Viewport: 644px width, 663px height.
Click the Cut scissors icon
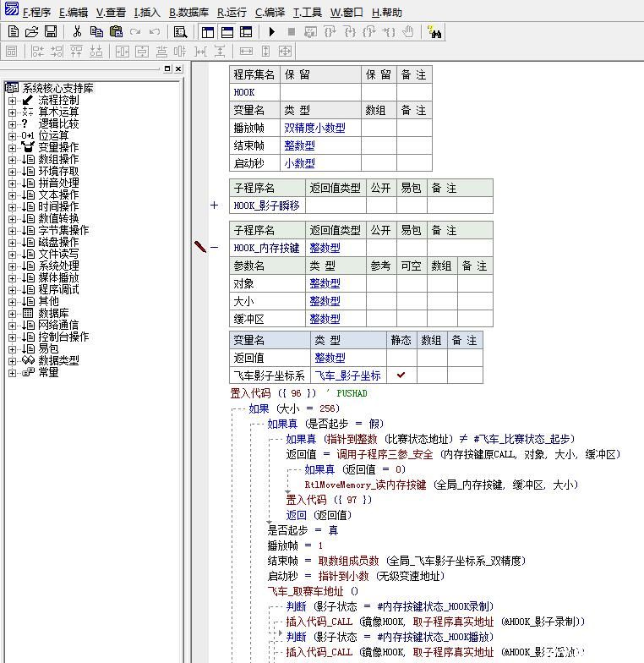pos(77,31)
